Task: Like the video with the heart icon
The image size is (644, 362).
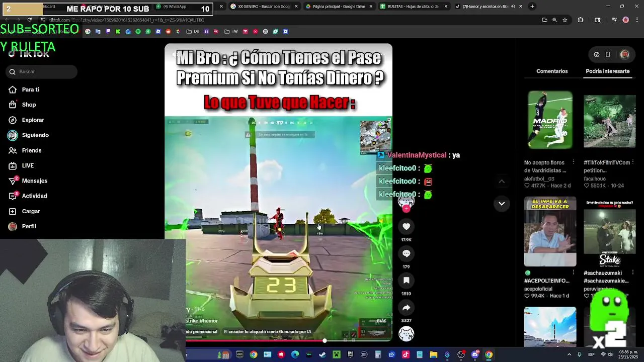Action: [407, 227]
